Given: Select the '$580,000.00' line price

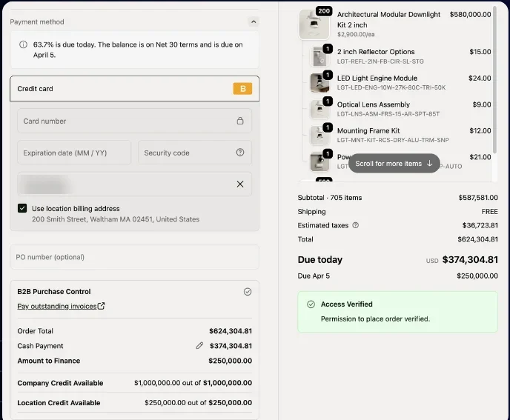Looking at the screenshot, I should pos(470,14).
